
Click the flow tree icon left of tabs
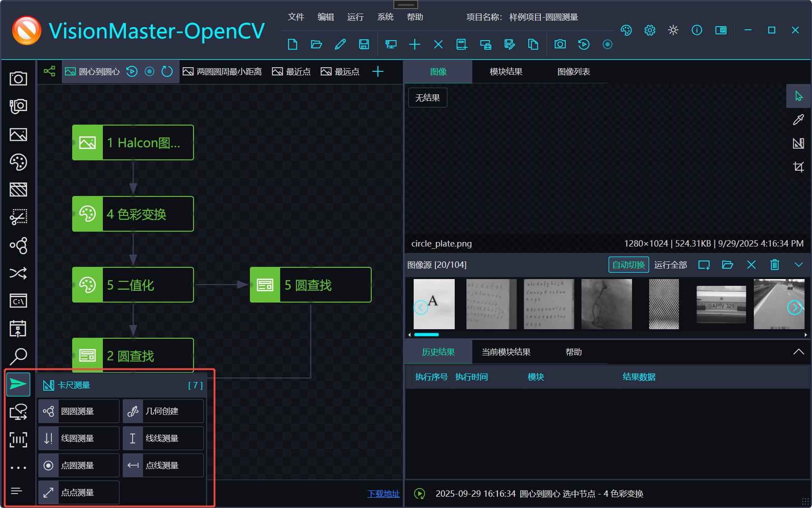[49, 71]
